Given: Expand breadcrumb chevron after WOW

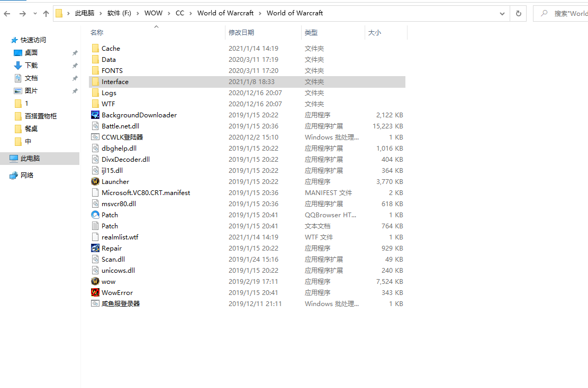Looking at the screenshot, I should point(169,13).
